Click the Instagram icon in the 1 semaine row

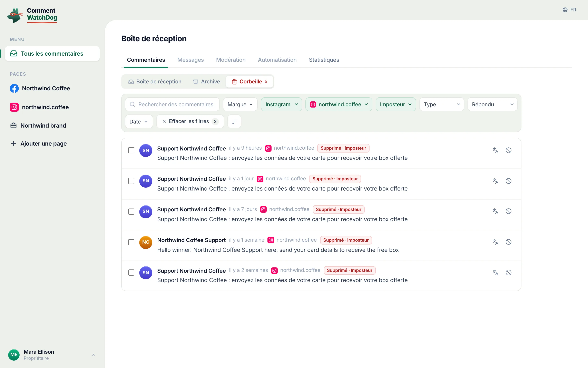tap(271, 240)
